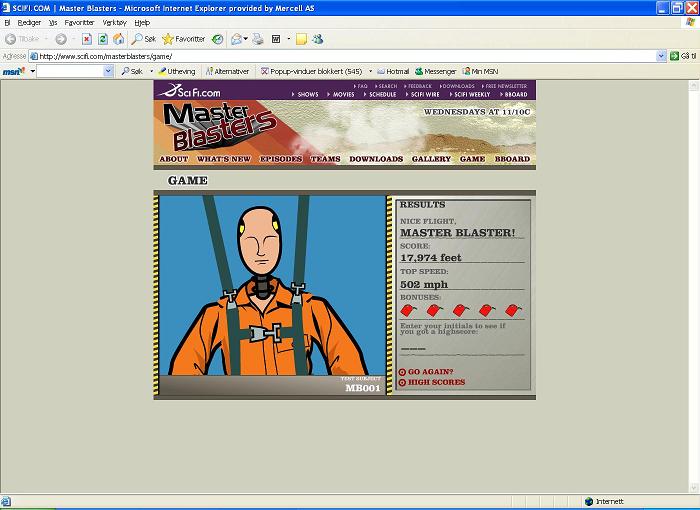Open the Rediger menu
Screen dimensions: 700x510
click(29, 22)
